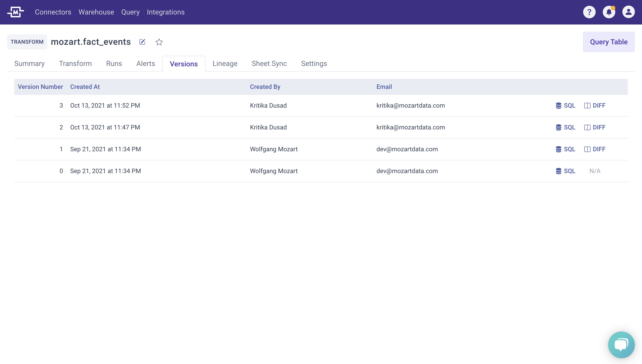Switch to the Runs tab
642x364 pixels.
point(114,63)
